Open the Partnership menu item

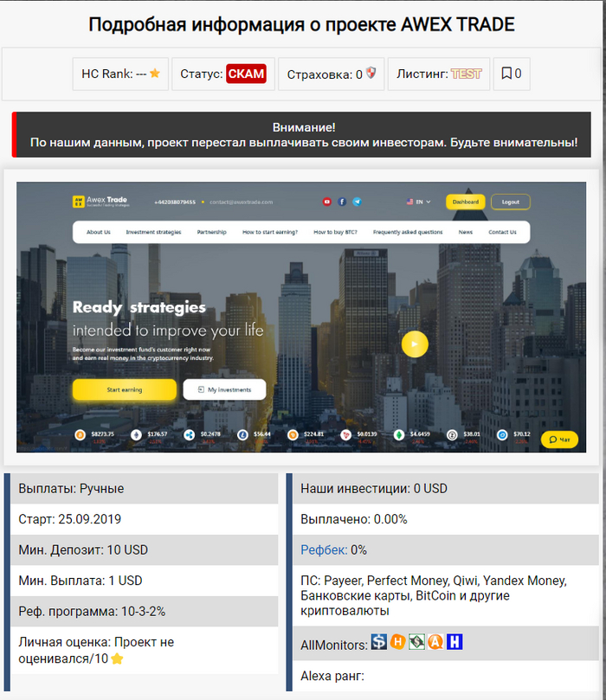[x=212, y=232]
